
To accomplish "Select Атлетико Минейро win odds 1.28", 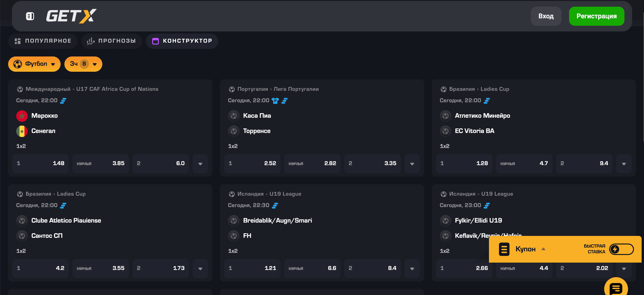I will 464,164.
